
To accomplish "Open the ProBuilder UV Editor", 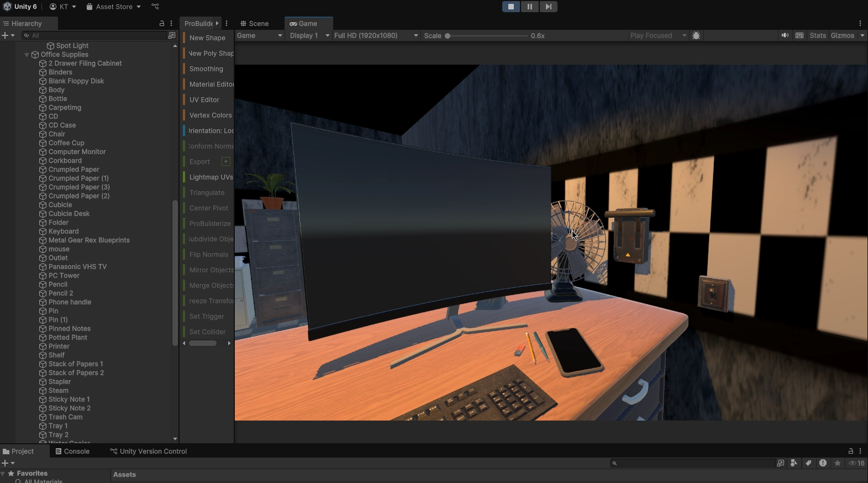I will point(208,100).
